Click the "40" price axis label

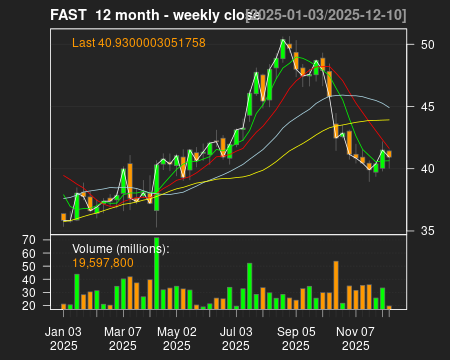[x=427, y=169]
